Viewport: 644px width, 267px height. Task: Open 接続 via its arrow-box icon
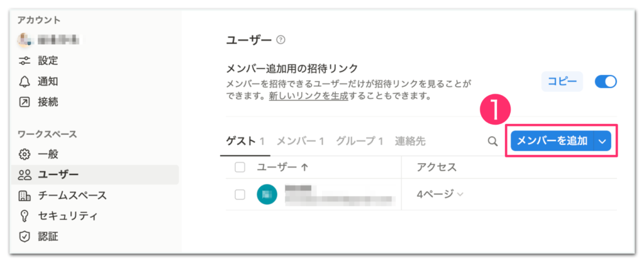25,101
